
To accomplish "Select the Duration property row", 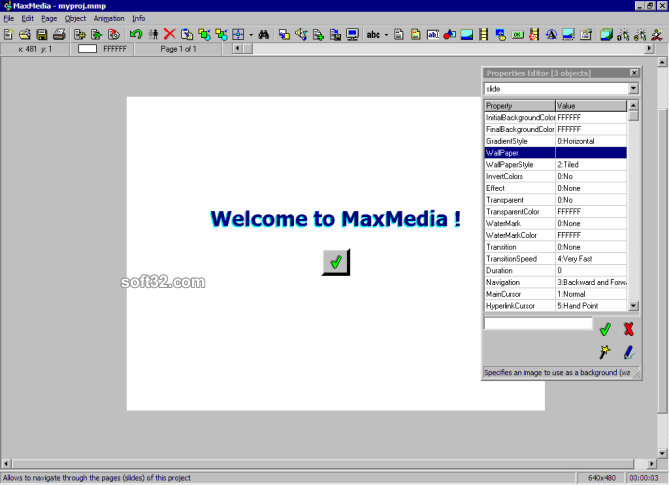I will (556, 270).
